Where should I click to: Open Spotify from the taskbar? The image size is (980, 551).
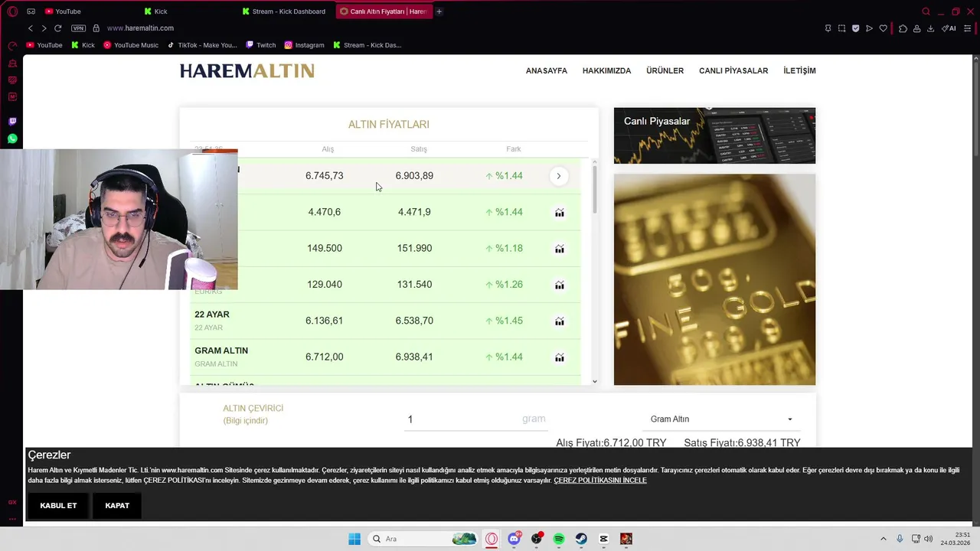(559, 539)
